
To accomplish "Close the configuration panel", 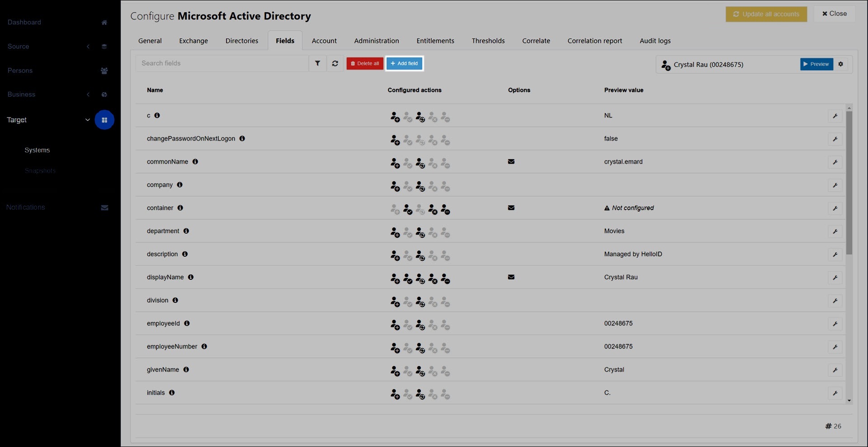I will pyautogui.click(x=835, y=14).
